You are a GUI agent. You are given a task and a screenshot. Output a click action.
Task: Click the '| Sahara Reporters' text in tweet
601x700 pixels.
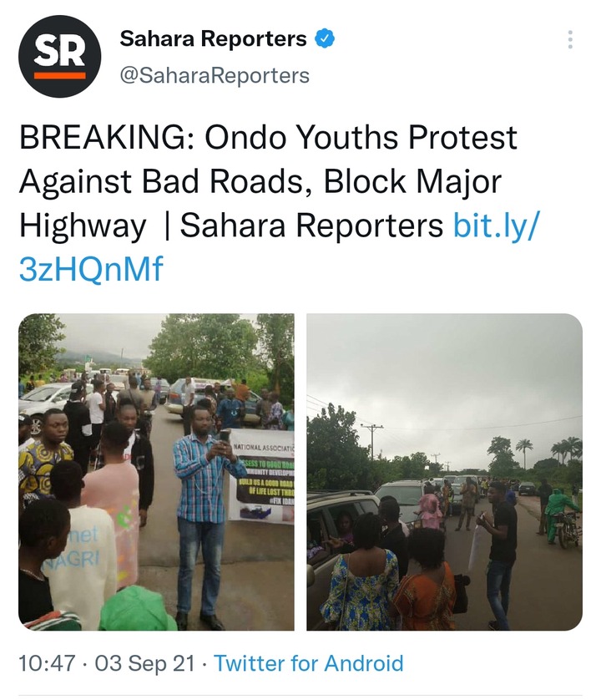click(303, 225)
